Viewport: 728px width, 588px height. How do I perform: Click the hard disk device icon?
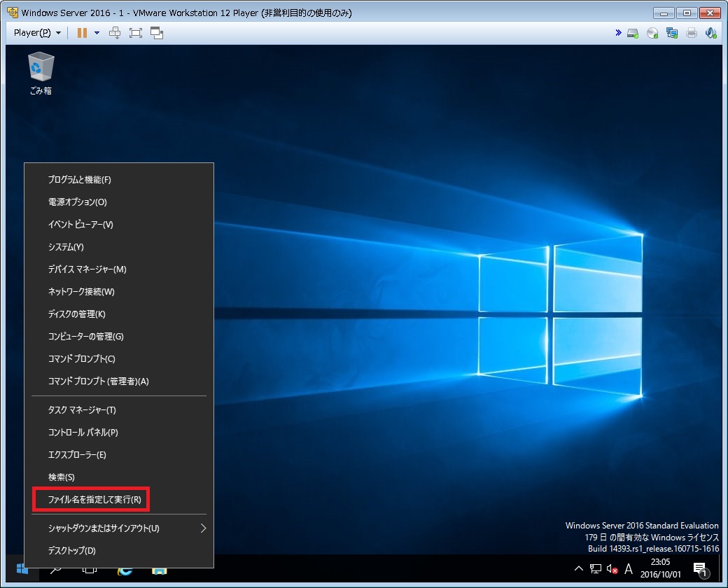(x=633, y=33)
